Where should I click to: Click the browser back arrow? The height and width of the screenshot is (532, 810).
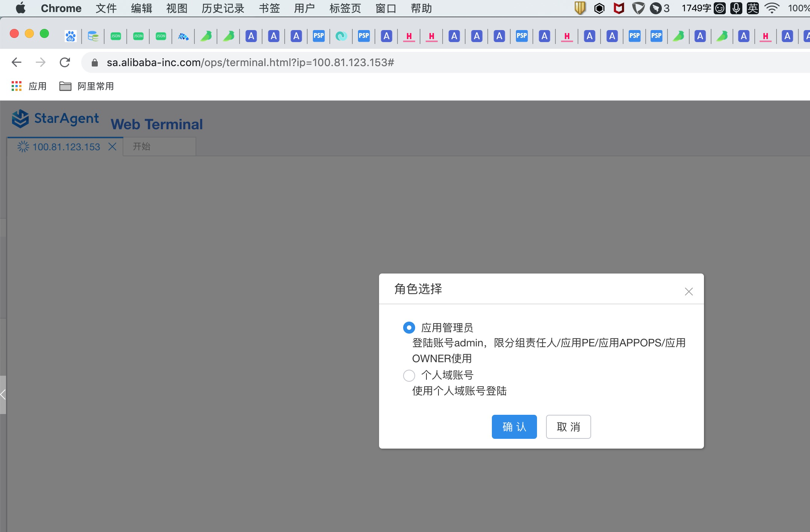pyautogui.click(x=17, y=62)
